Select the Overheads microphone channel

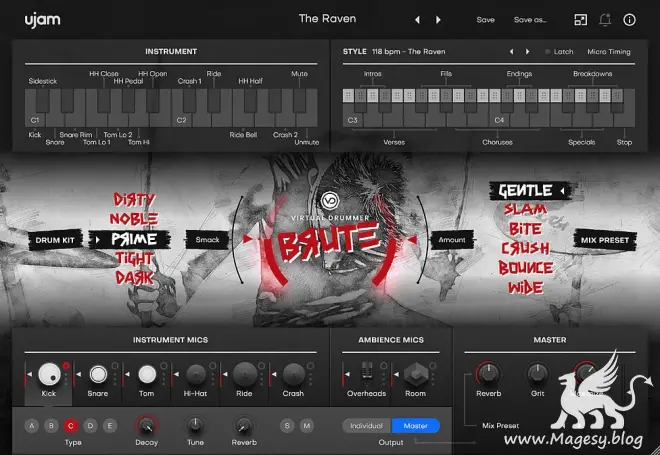pos(367,374)
